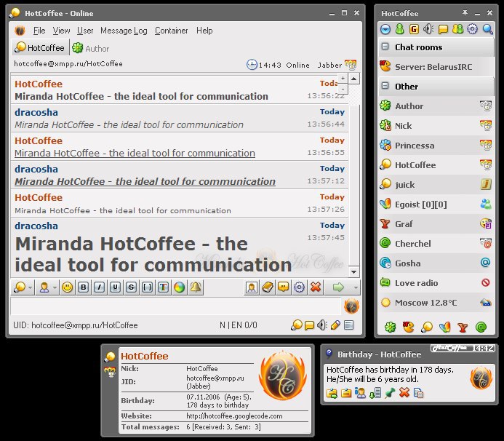Image resolution: width=504 pixels, height=441 pixels.
Task: Click ICQ flower status icon at list bottom
Action: (391, 327)
